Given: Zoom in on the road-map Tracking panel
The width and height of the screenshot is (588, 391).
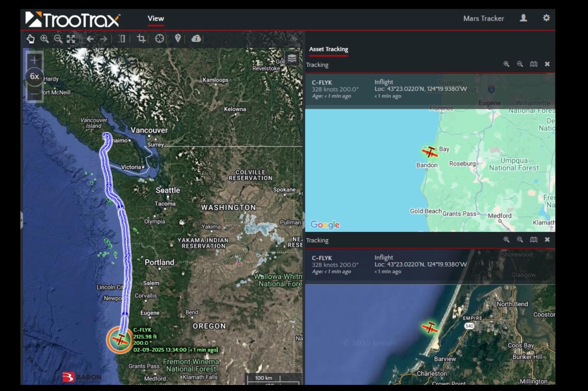Looking at the screenshot, I should [506, 64].
